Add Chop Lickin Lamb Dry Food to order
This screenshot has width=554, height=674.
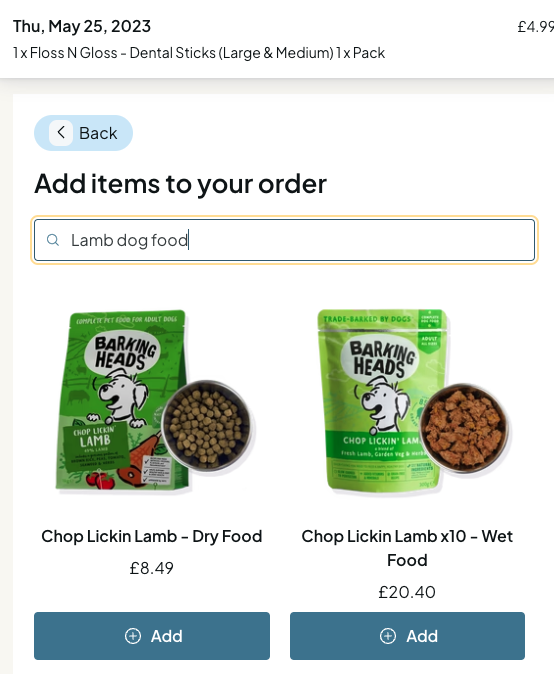152,636
